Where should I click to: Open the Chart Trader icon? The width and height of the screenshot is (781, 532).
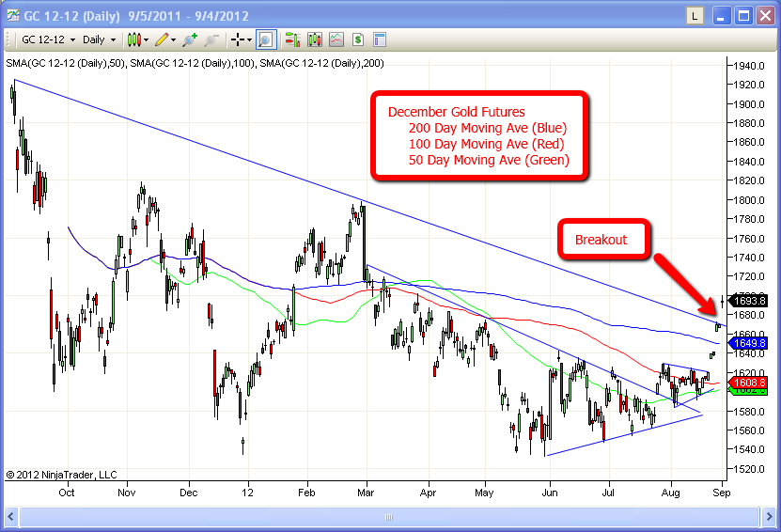[291, 39]
